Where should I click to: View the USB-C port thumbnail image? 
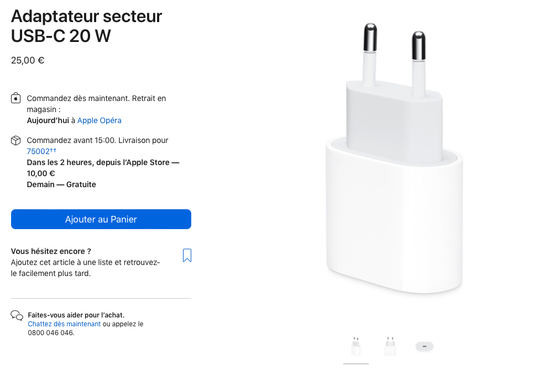pyautogui.click(x=425, y=347)
